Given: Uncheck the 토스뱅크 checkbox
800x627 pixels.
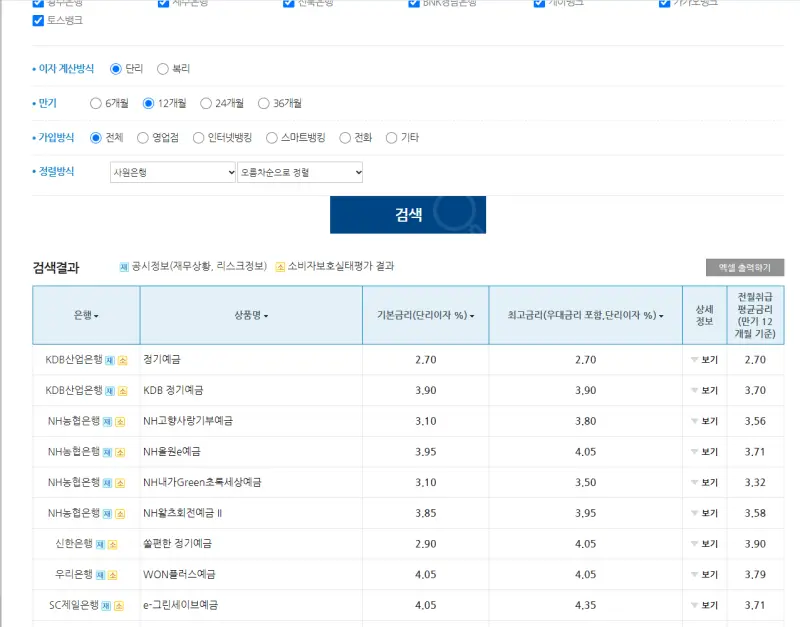Looking at the screenshot, I should coord(38,20).
